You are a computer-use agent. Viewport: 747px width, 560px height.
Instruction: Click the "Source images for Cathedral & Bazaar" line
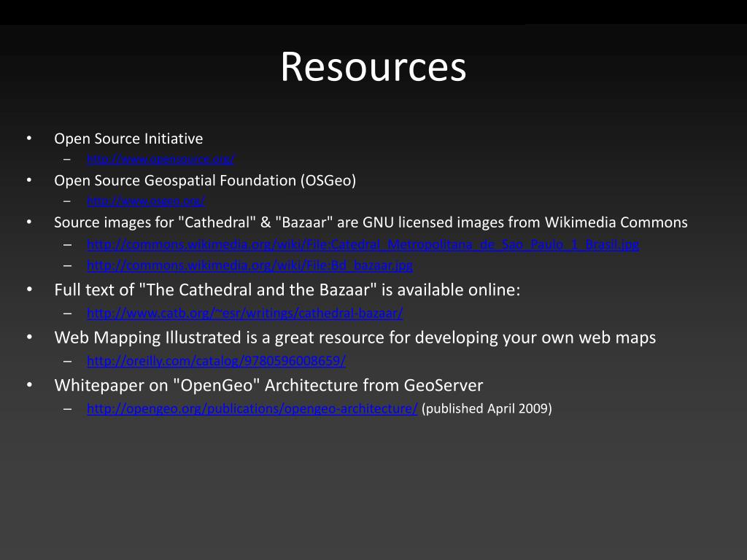click(371, 222)
